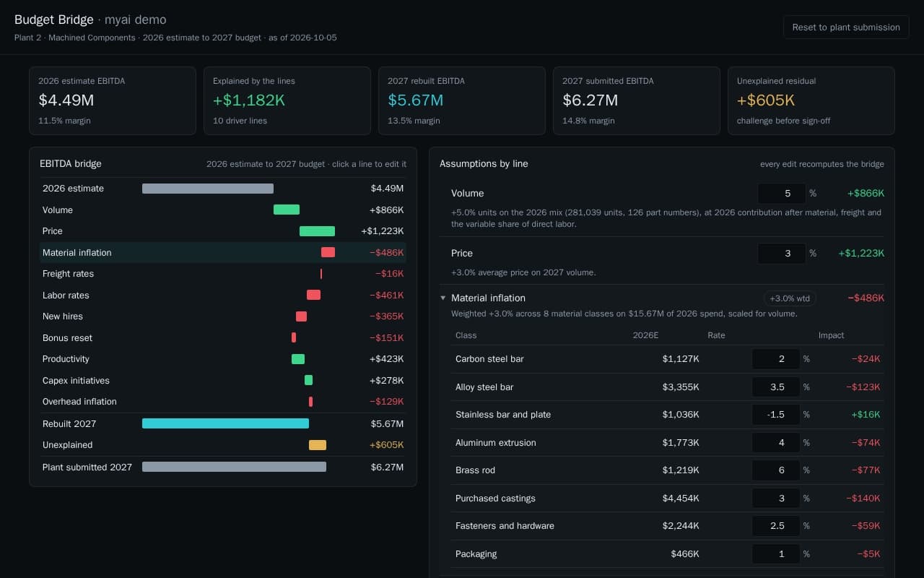Click the −$486K Material inflation total in Assumptions
The image size is (924, 578).
coord(866,298)
